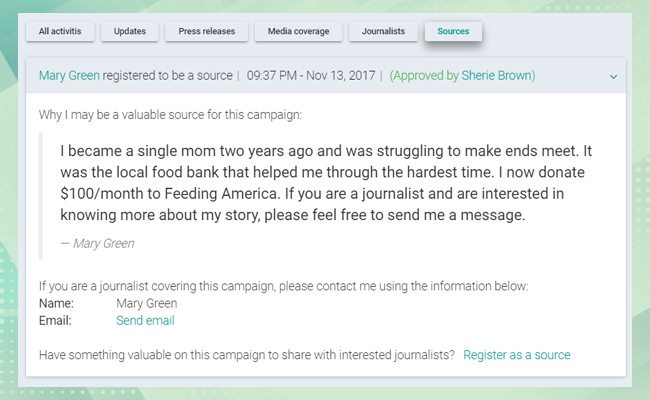The height and width of the screenshot is (400, 650).
Task: Click the italic Mary Green quote signature
Action: pyautogui.click(x=97, y=243)
